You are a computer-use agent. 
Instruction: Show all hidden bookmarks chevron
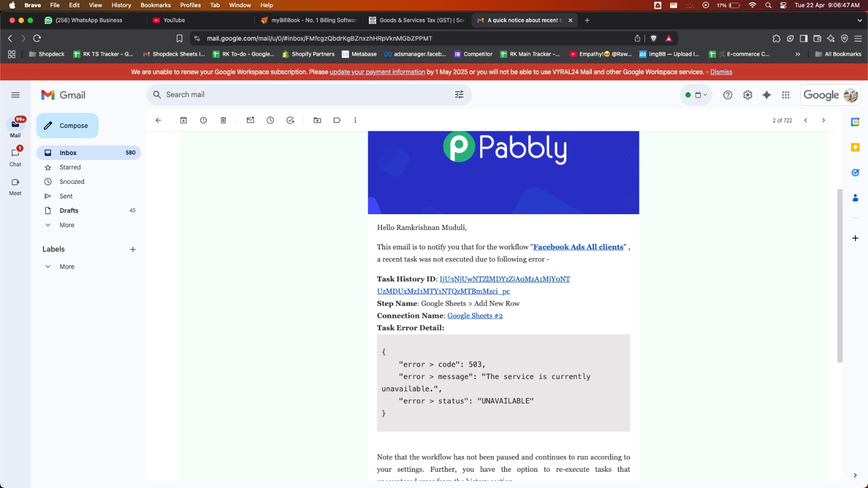797,54
